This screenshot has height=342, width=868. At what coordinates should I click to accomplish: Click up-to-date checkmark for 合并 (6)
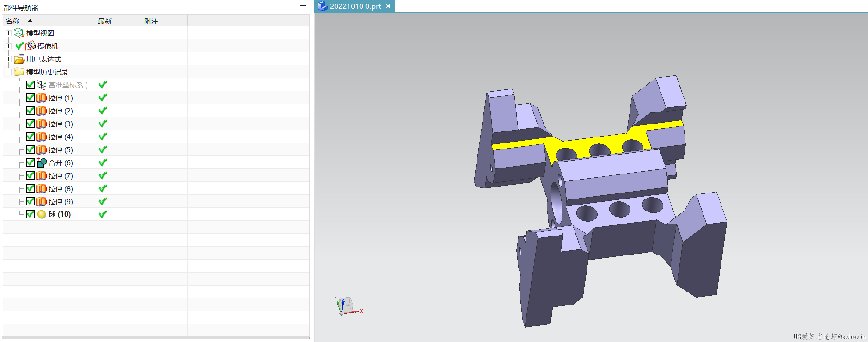pos(103,162)
